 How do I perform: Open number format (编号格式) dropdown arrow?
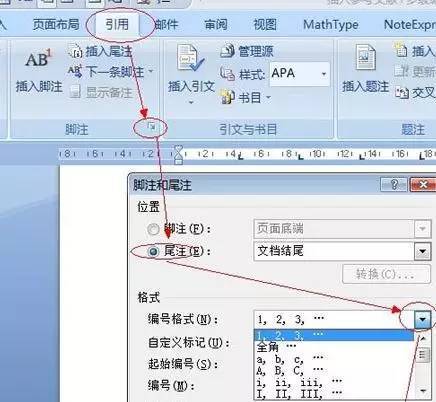click(422, 320)
